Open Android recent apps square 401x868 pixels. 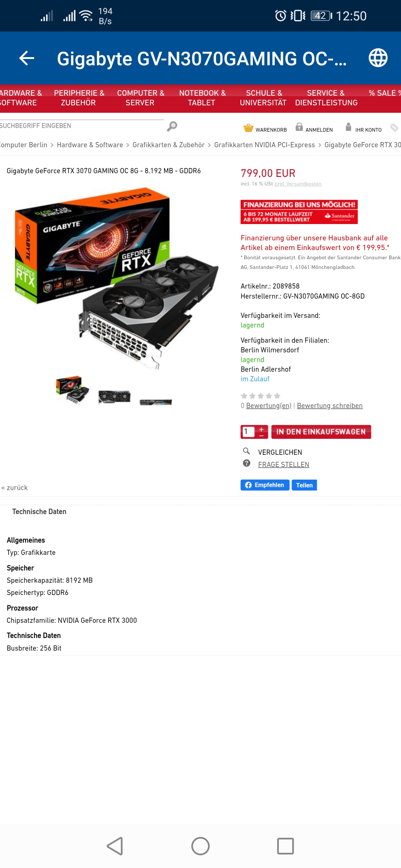(286, 846)
